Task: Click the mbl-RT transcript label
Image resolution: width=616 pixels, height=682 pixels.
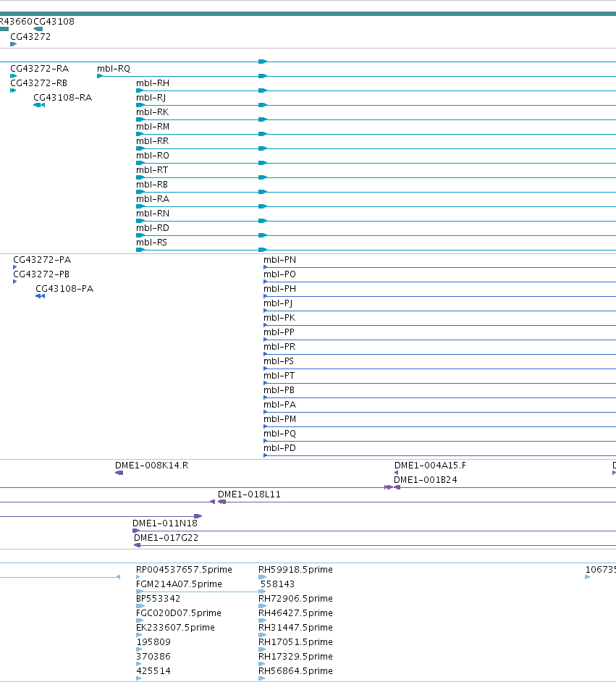Action: (x=152, y=169)
